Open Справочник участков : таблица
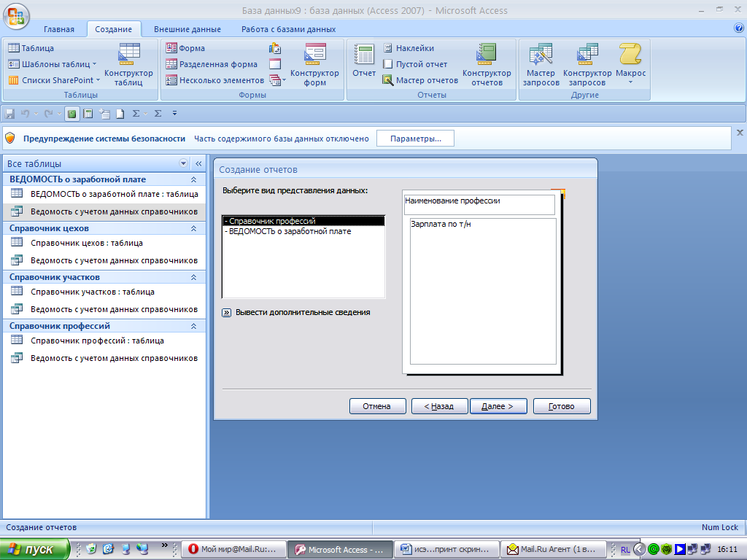Image resolution: width=747 pixels, height=560 pixels. coord(104,292)
